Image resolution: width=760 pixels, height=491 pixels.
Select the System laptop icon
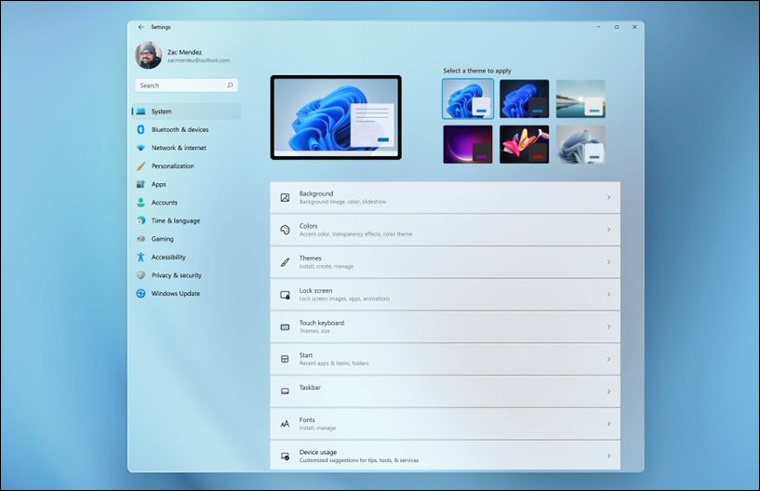(141, 111)
